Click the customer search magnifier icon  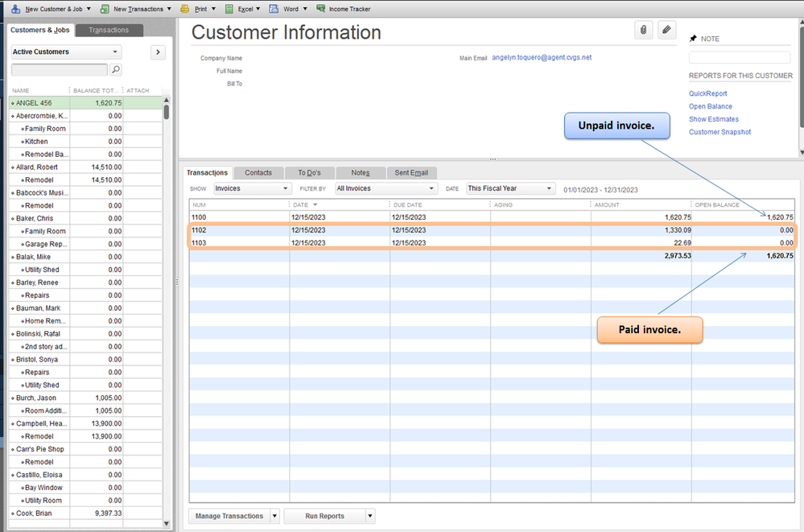coord(116,69)
